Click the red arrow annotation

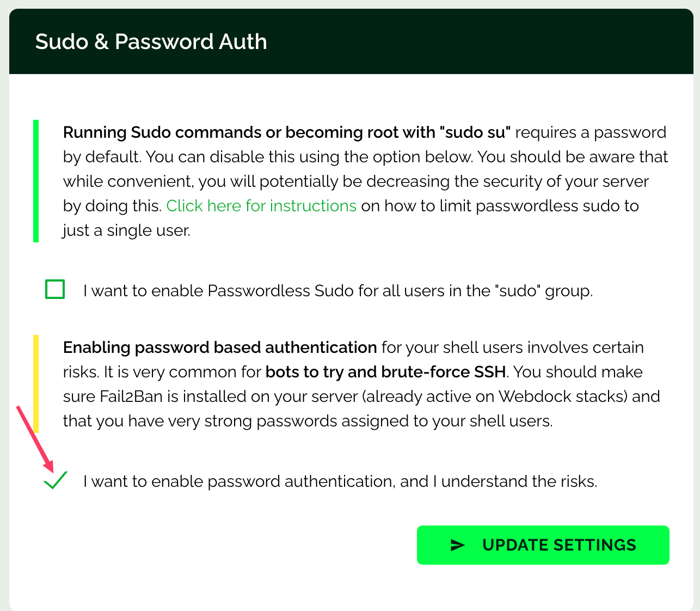click(35, 438)
